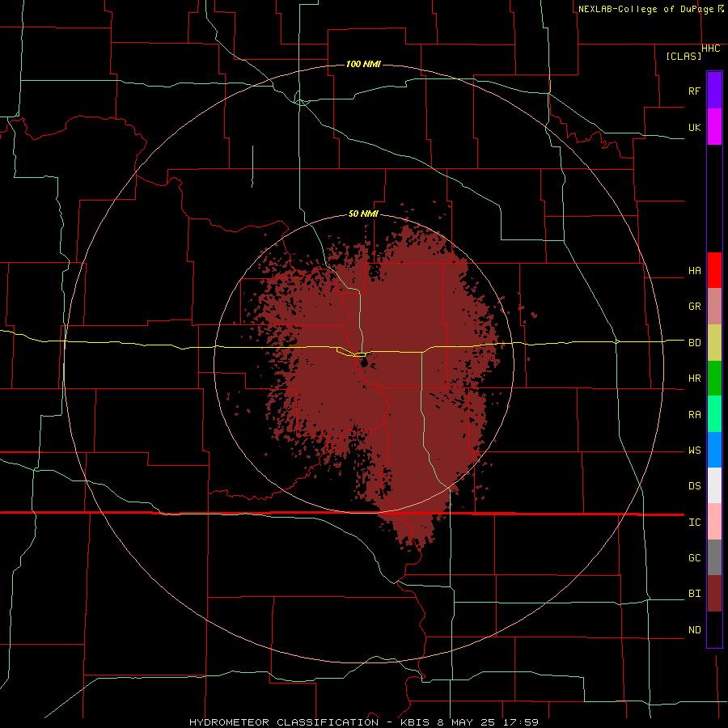Click the RF purple legend swatch
The image size is (728, 728).
[x=714, y=91]
